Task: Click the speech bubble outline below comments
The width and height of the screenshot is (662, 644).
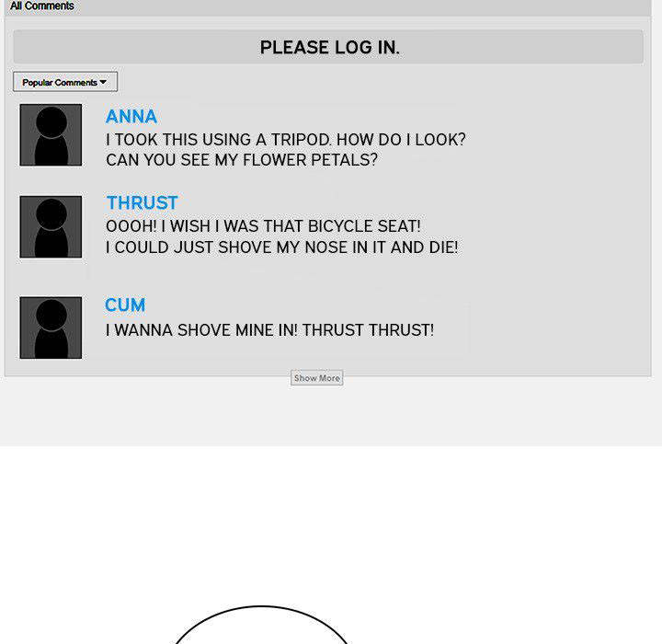Action: click(262, 625)
